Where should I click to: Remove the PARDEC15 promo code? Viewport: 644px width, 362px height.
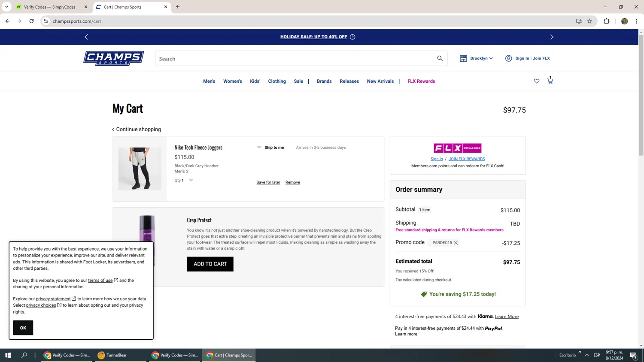pyautogui.click(x=456, y=243)
